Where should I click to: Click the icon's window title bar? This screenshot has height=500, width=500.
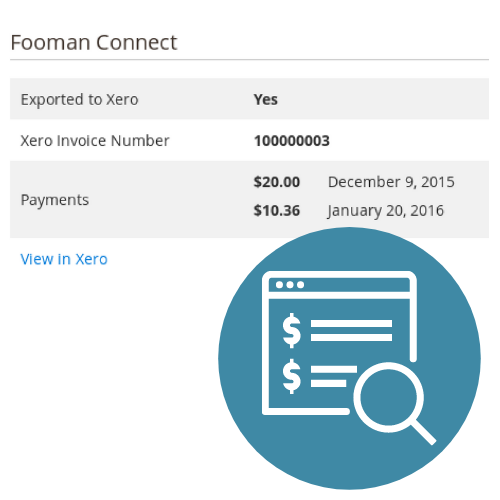point(339,285)
